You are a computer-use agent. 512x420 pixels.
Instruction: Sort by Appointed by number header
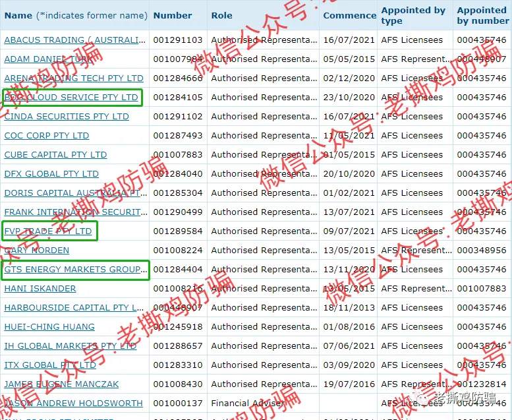coord(483,15)
